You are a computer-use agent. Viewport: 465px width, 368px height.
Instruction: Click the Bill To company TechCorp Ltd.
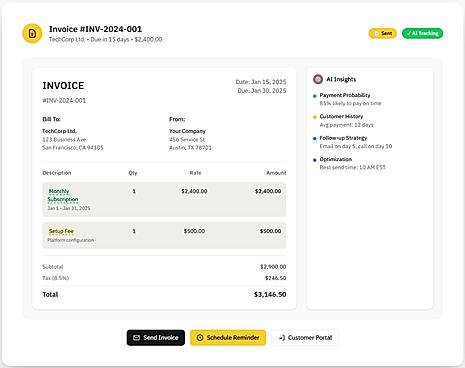pyautogui.click(x=59, y=131)
